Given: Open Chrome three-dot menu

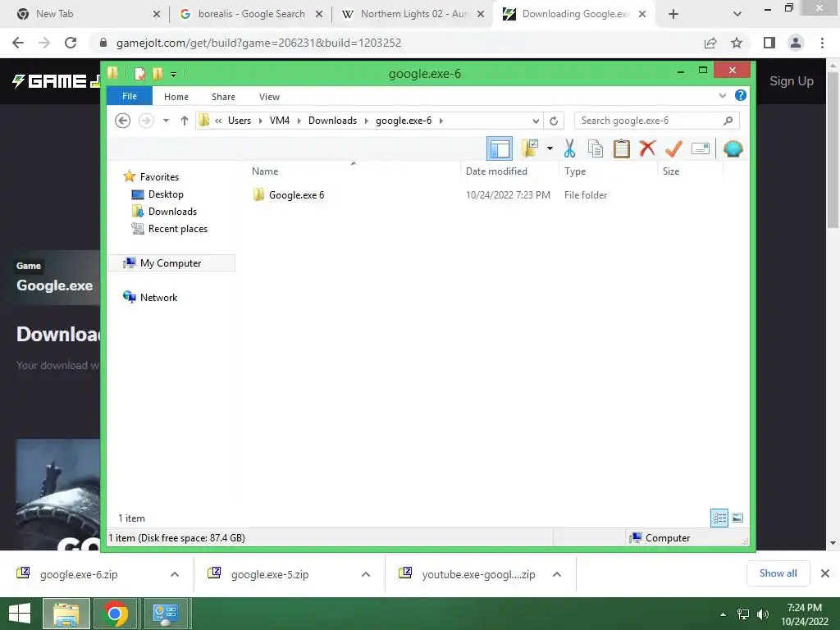Looking at the screenshot, I should point(822,43).
